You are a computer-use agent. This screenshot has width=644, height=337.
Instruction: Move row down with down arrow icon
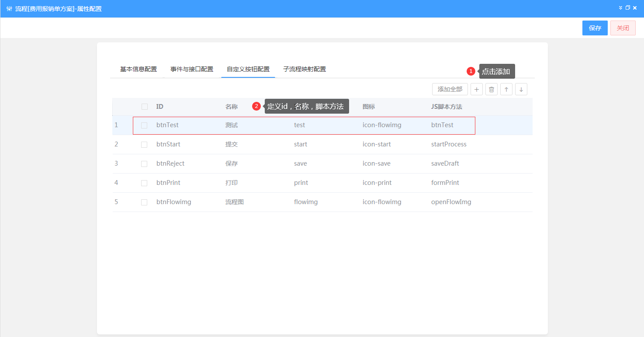pos(521,89)
